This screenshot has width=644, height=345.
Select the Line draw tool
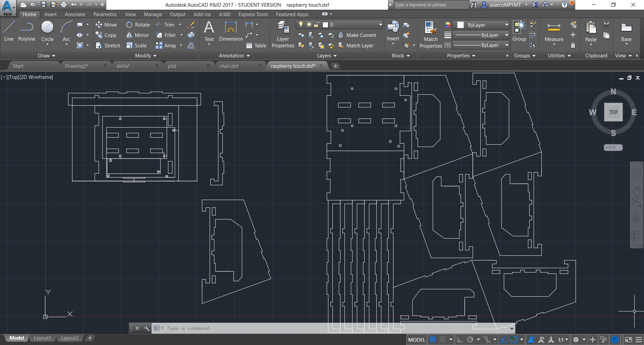click(9, 31)
